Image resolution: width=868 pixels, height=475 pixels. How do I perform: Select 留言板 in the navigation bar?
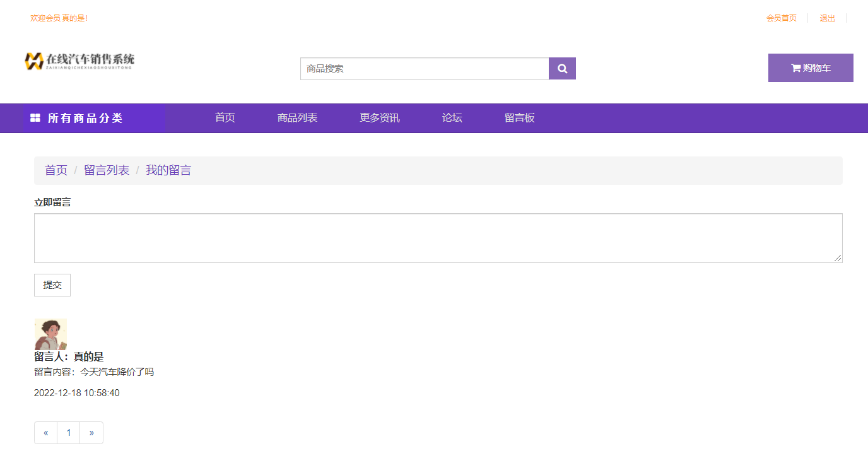[x=519, y=118]
